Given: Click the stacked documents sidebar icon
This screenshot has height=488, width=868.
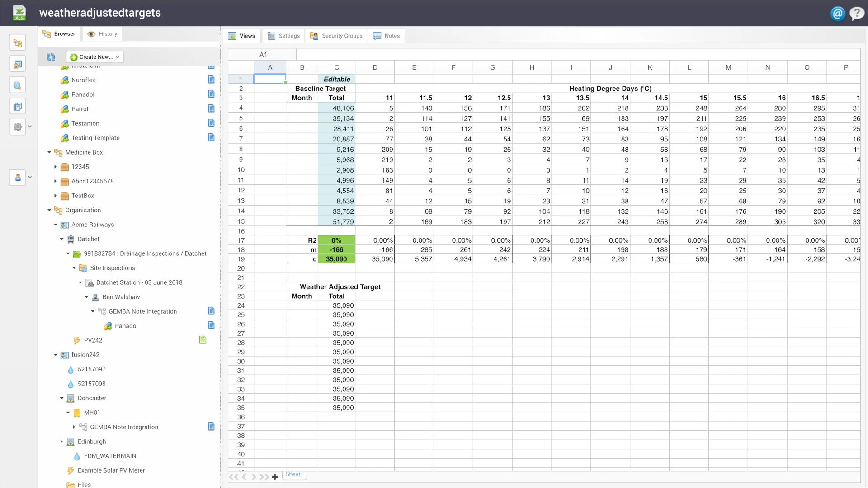Looking at the screenshot, I should (x=18, y=107).
